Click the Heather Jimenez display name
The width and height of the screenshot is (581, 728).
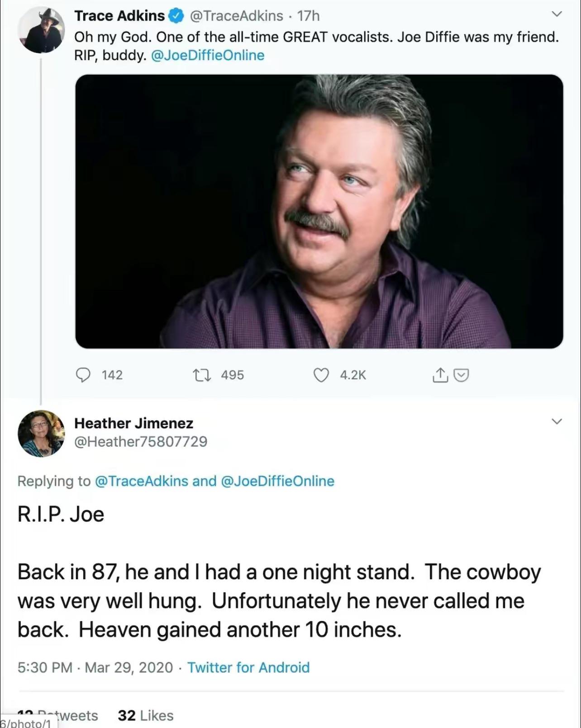(133, 423)
